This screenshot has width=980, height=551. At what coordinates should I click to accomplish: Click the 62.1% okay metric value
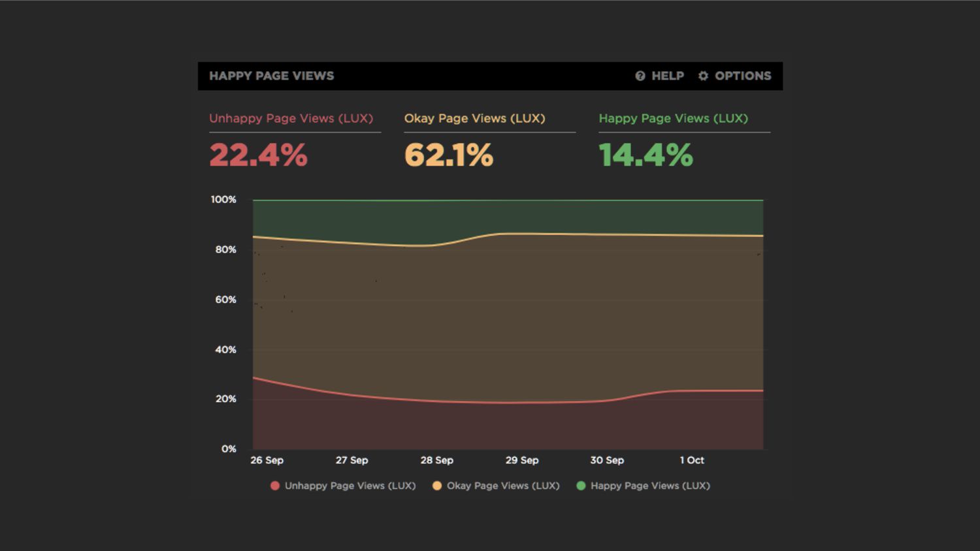449,155
